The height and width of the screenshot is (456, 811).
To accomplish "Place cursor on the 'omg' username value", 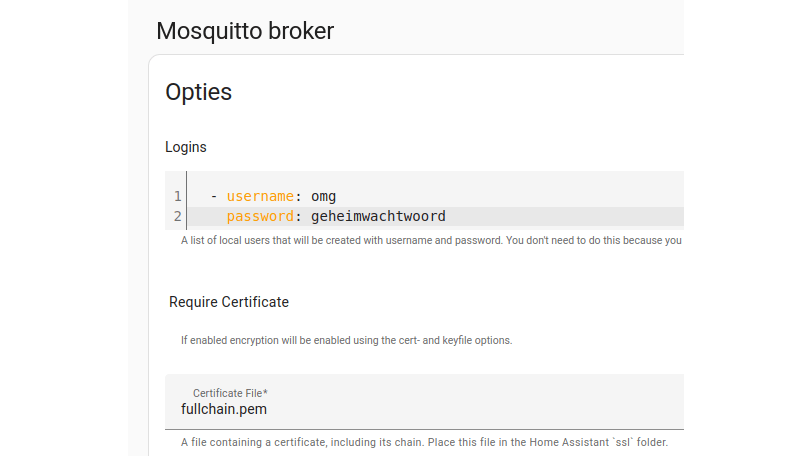I will coord(323,196).
